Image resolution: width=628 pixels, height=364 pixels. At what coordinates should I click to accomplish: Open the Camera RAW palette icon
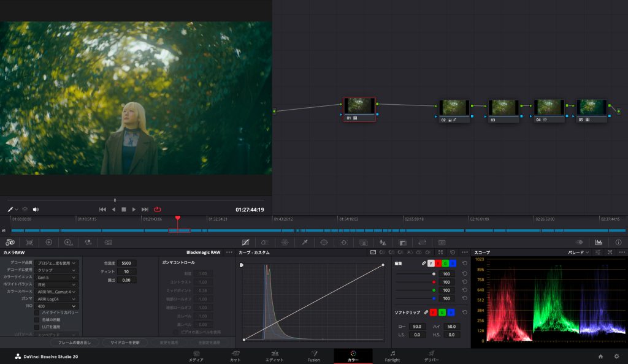10,242
